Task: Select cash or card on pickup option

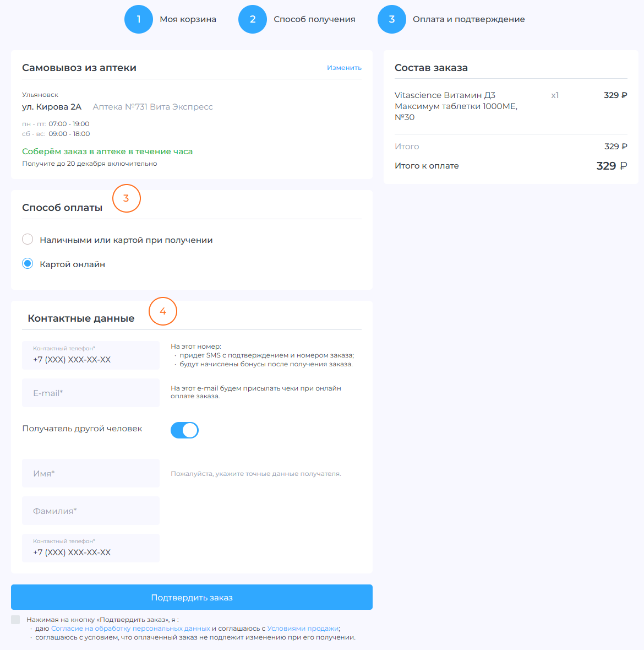Action: (28, 240)
